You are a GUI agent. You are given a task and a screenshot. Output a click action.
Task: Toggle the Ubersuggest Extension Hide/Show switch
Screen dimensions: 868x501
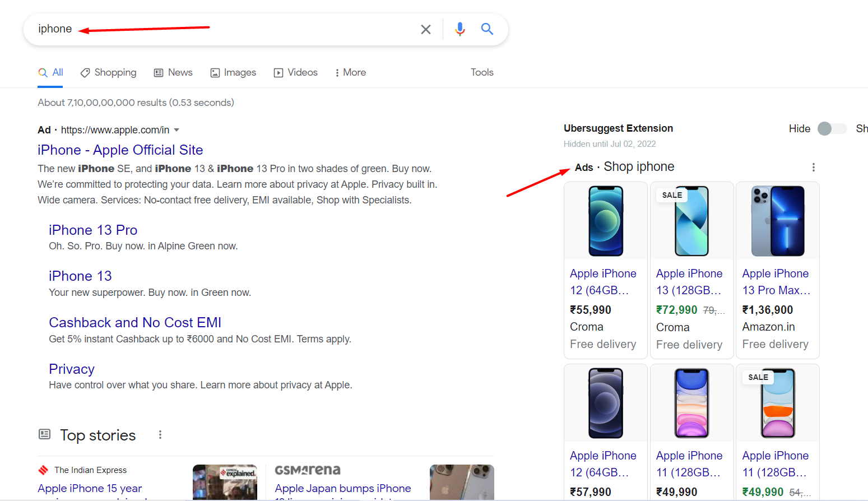click(832, 129)
